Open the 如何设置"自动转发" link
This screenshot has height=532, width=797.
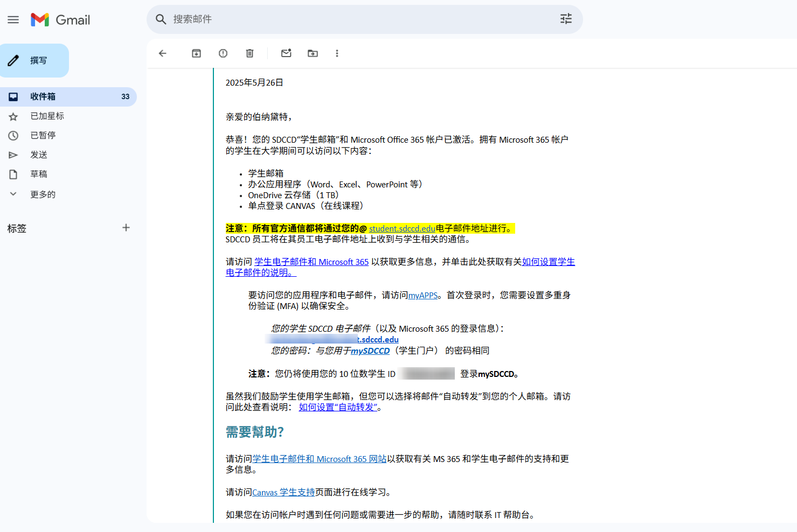[x=338, y=408]
